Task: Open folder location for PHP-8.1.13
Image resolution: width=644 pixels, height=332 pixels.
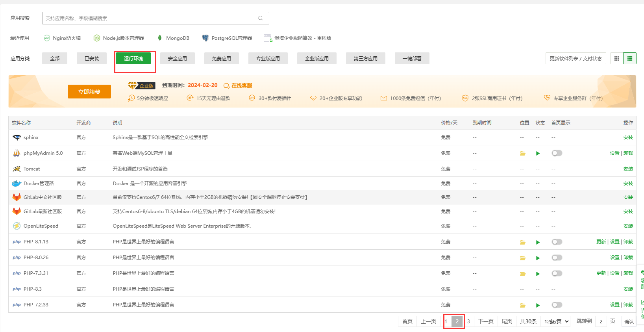Action: (x=523, y=242)
